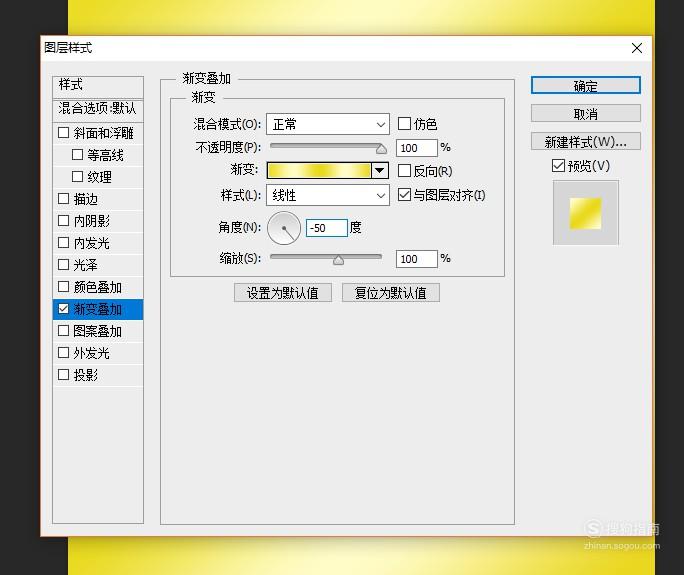Click 设置为默认值 button

click(x=283, y=292)
